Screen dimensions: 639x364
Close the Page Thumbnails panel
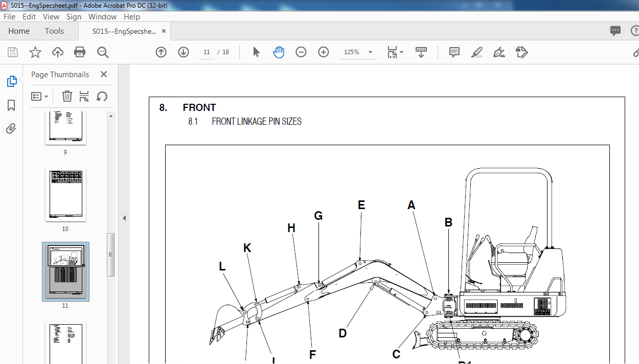[104, 74]
